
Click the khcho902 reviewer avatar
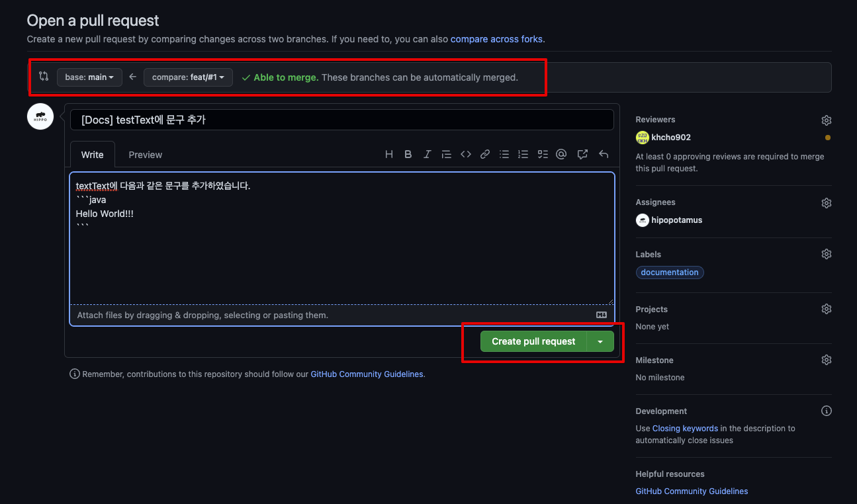(642, 138)
